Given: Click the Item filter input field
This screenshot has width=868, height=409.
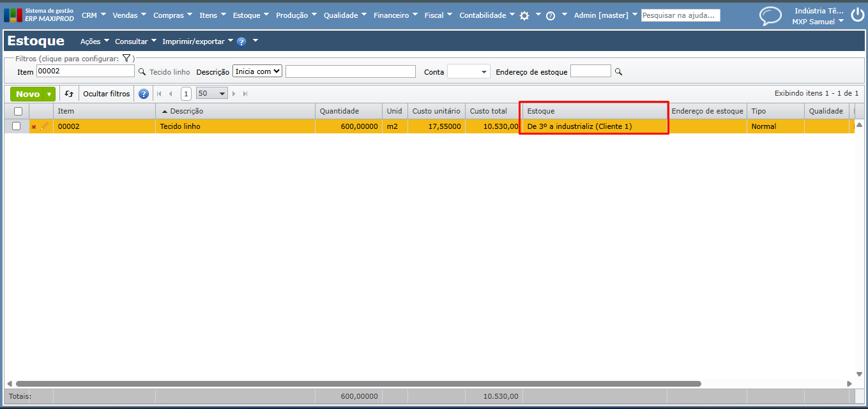Looking at the screenshot, I should (x=86, y=71).
